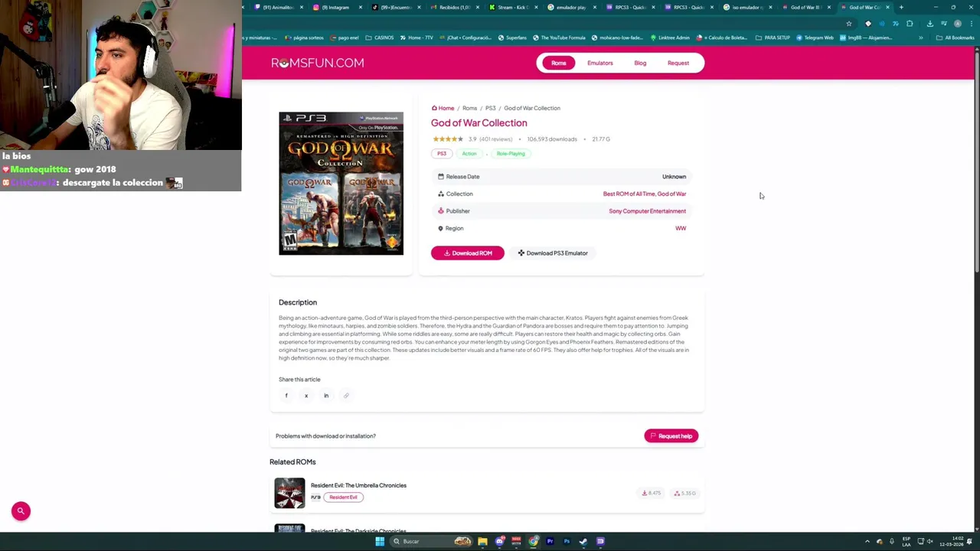
Task: Open File Explorer from the taskbar
Action: pos(482,542)
